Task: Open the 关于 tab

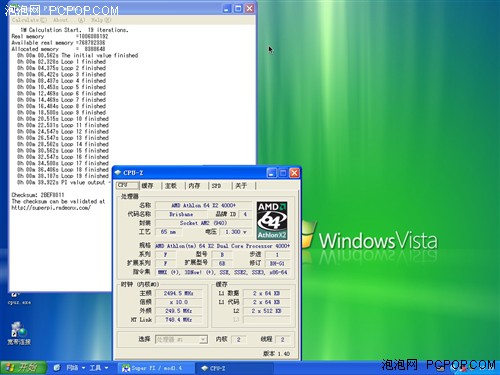Action: pyautogui.click(x=241, y=186)
